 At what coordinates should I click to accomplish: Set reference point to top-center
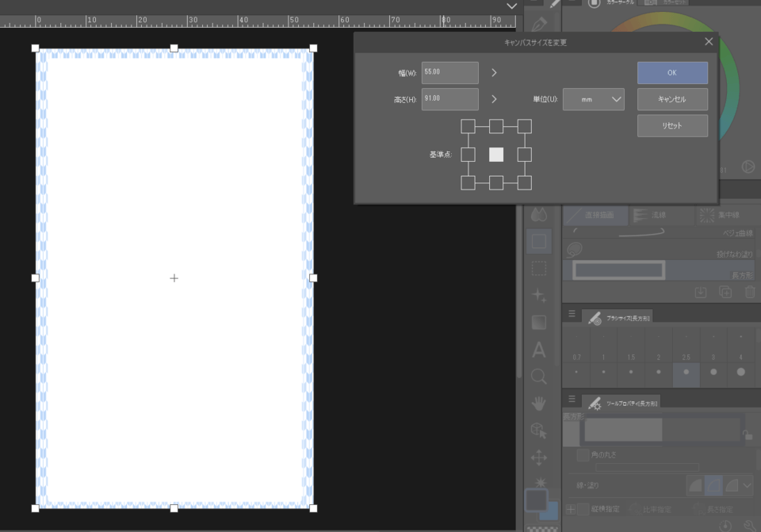496,127
